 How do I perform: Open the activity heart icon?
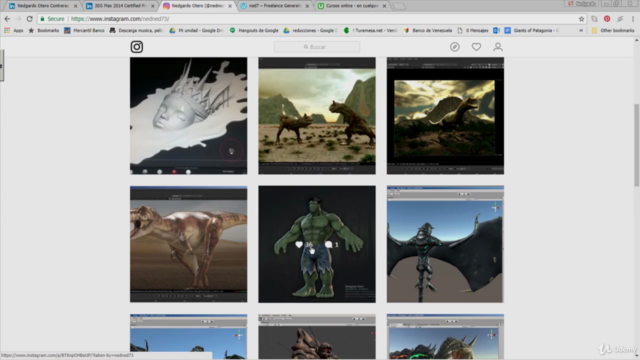476,47
